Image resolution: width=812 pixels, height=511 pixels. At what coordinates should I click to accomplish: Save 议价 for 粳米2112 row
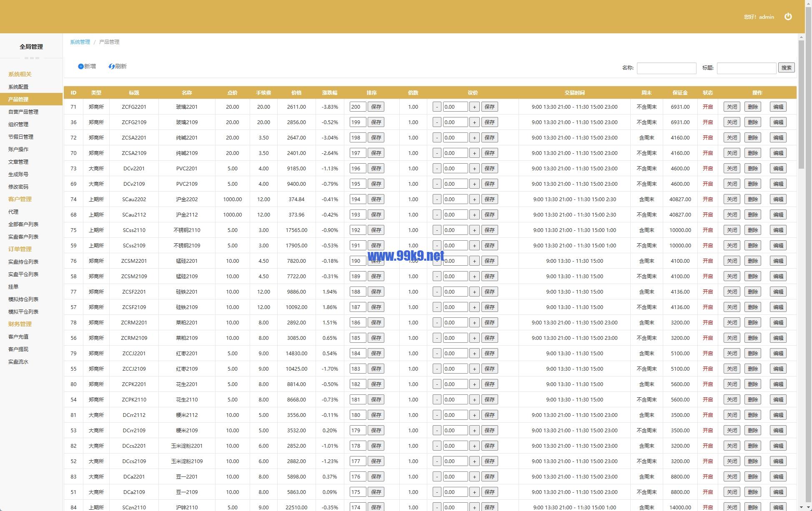489,415
